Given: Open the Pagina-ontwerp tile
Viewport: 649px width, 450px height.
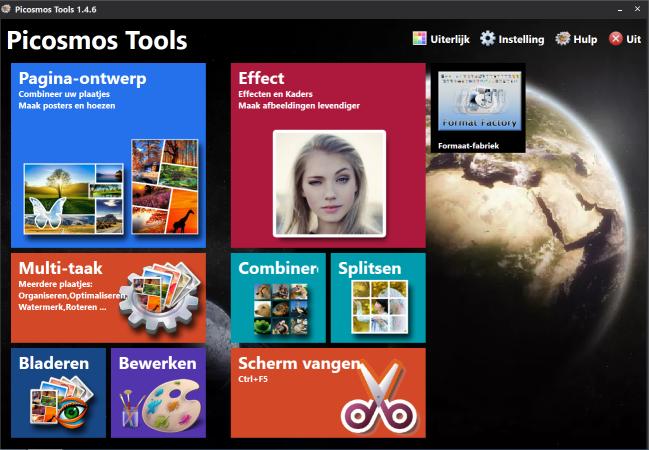Looking at the screenshot, I should pos(108,155).
